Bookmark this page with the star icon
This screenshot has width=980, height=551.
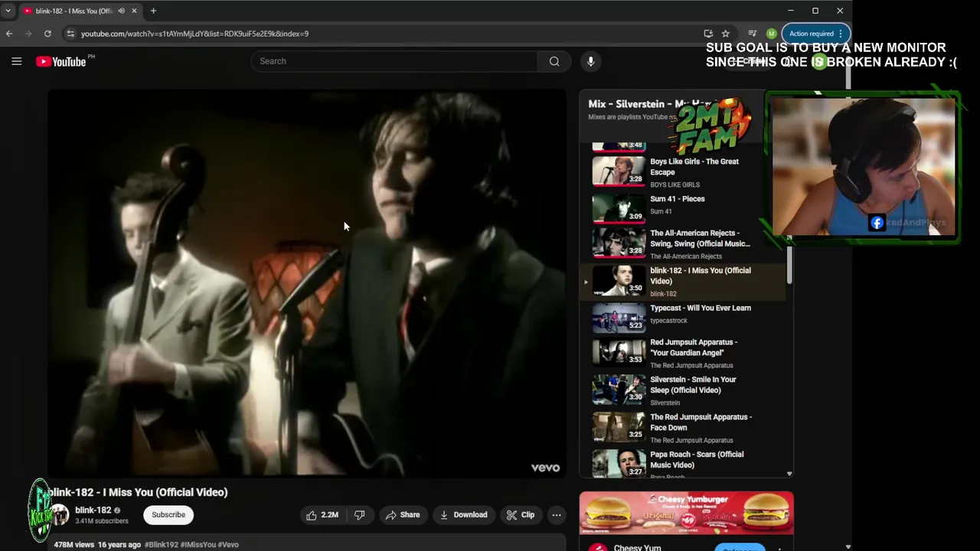[725, 34]
